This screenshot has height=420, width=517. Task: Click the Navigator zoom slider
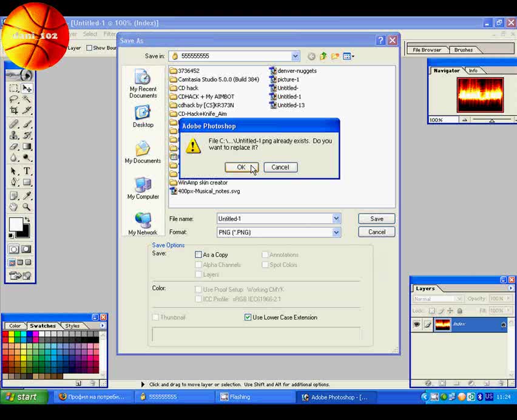[492, 120]
